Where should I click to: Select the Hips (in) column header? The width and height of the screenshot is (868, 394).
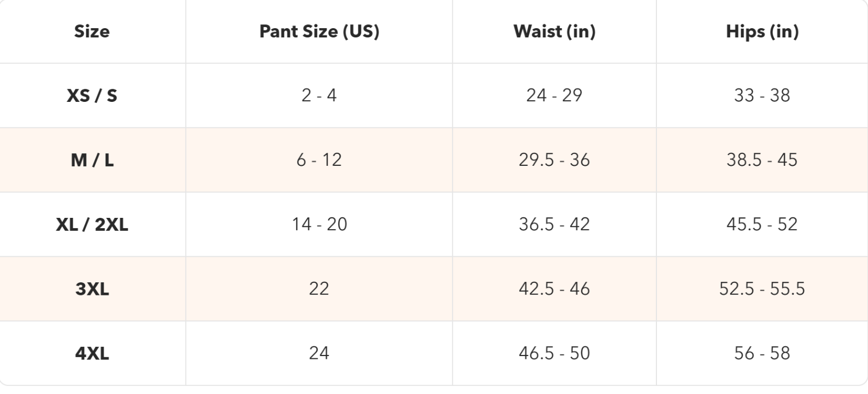point(762,31)
